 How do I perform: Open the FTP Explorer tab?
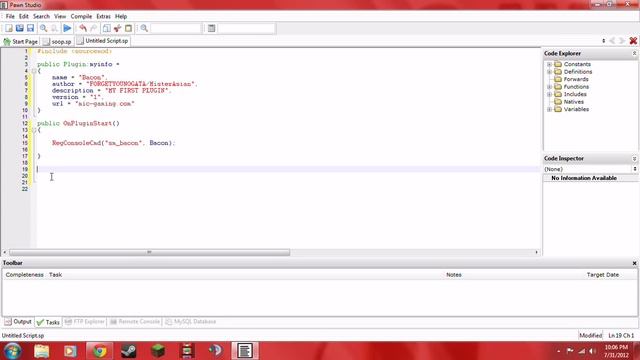pos(84,322)
